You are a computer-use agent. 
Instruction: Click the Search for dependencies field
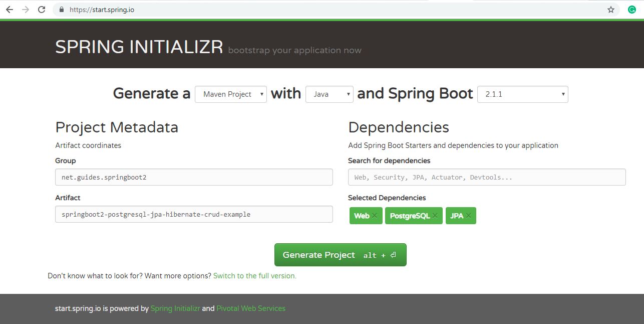coord(487,177)
